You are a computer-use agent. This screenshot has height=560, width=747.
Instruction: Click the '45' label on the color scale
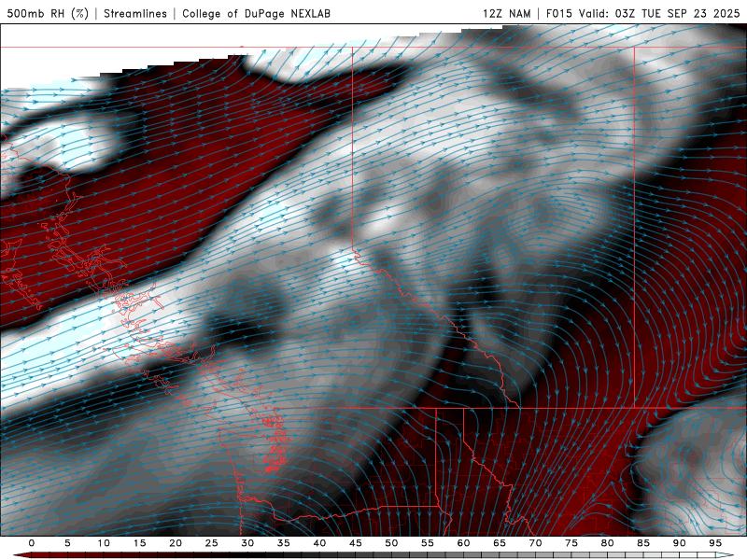[356, 543]
